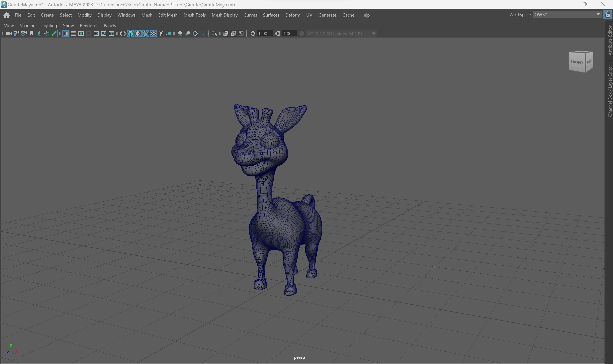Toggle the Textured checker icon

tap(153, 34)
